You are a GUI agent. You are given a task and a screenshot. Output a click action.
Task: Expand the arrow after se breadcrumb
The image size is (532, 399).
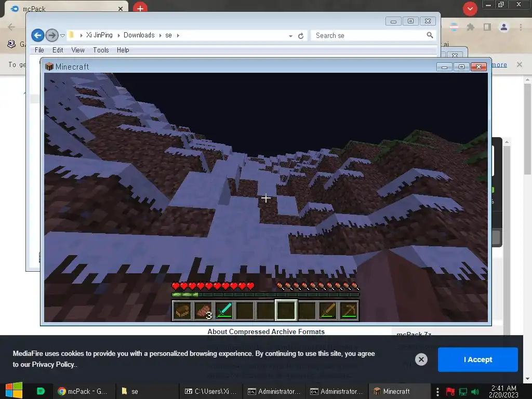[x=178, y=35]
